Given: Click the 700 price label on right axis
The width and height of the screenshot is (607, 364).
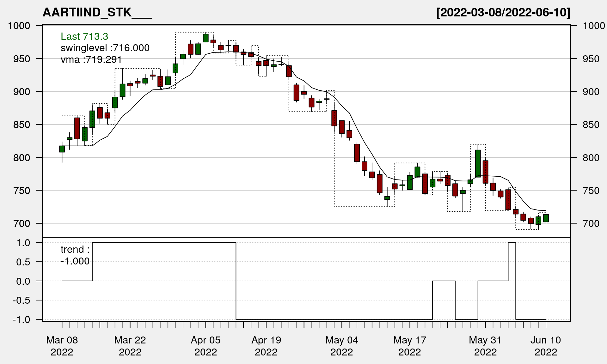Looking at the screenshot, I should click(x=591, y=223).
